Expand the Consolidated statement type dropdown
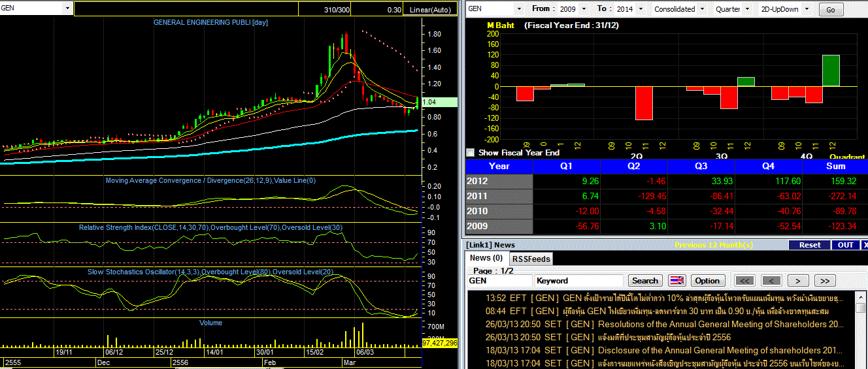 coord(702,9)
